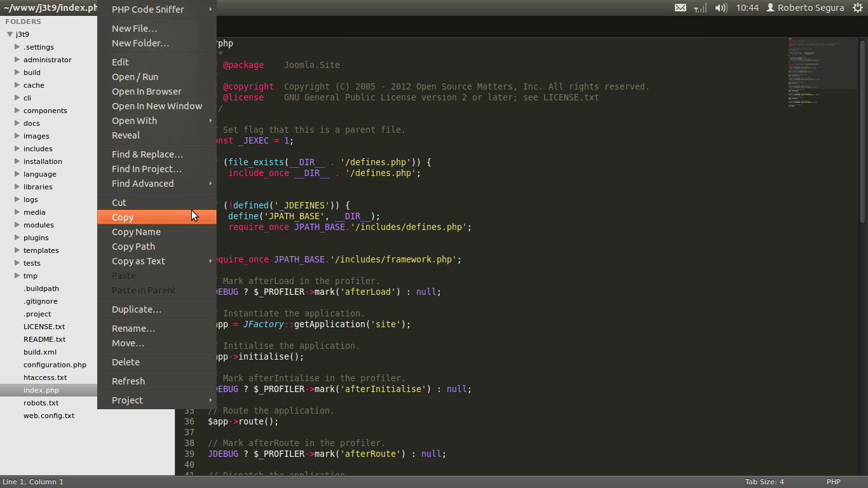
Task: Change Tab Size in status bar
Action: pos(764,482)
